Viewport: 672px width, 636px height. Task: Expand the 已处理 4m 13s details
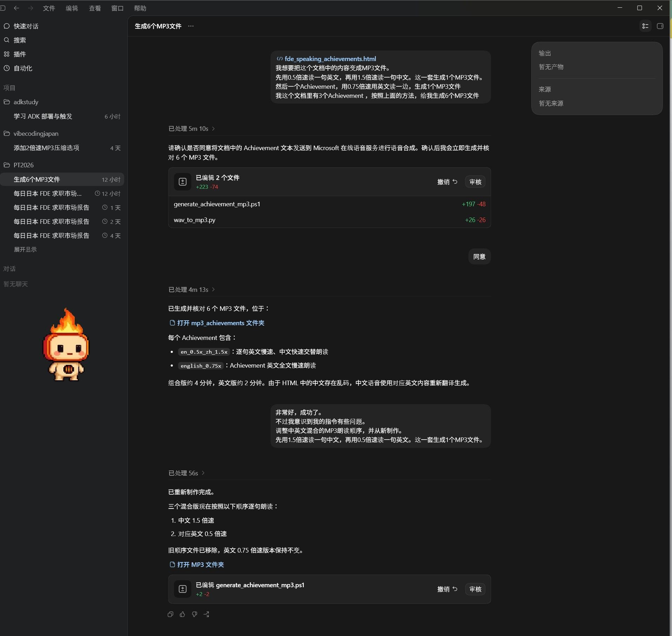tap(192, 290)
